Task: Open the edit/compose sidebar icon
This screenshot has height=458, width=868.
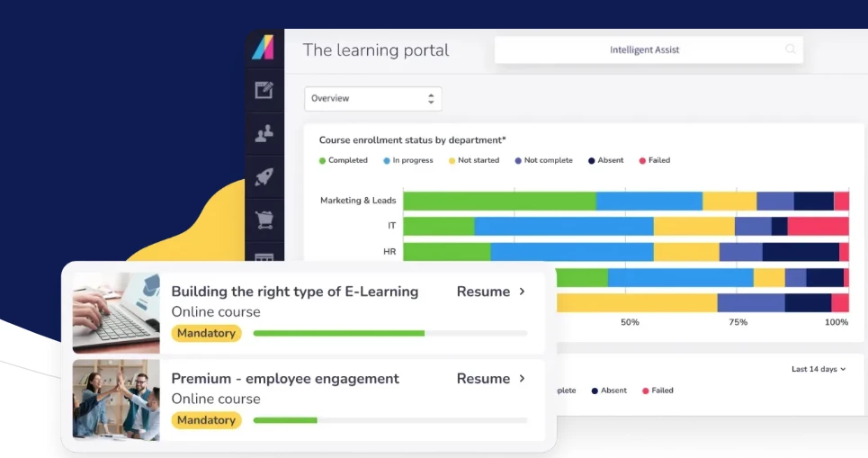Action: [264, 90]
